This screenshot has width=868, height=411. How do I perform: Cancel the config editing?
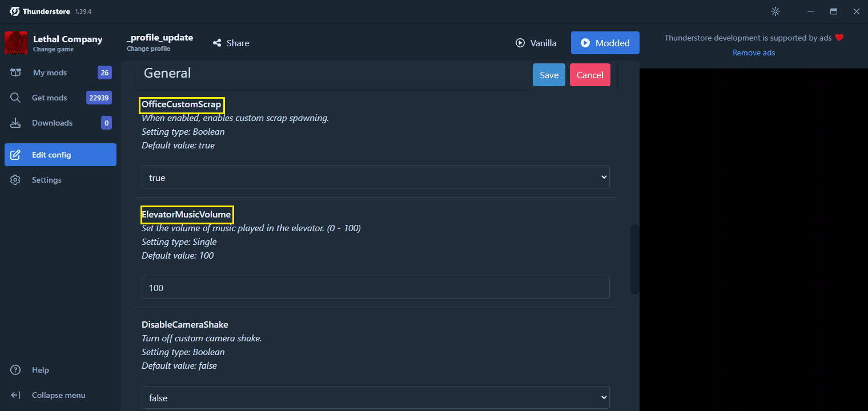[x=590, y=75]
